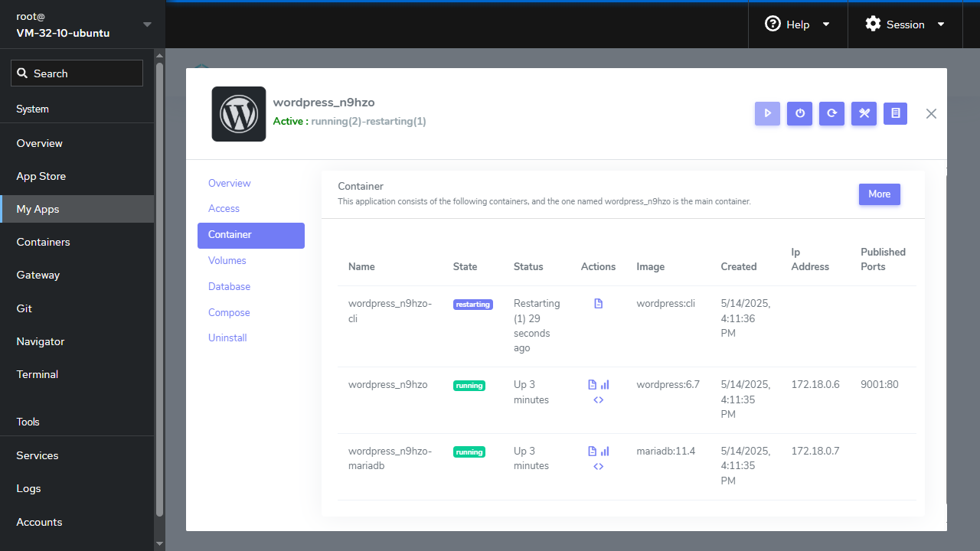Click the code brackets icon for wordpress:6.7 row
Screen dimensions: 980x551
pyautogui.click(x=599, y=399)
